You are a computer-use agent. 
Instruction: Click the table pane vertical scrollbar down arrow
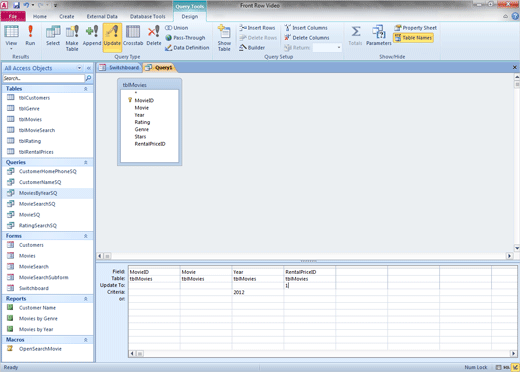pyautogui.click(x=517, y=248)
